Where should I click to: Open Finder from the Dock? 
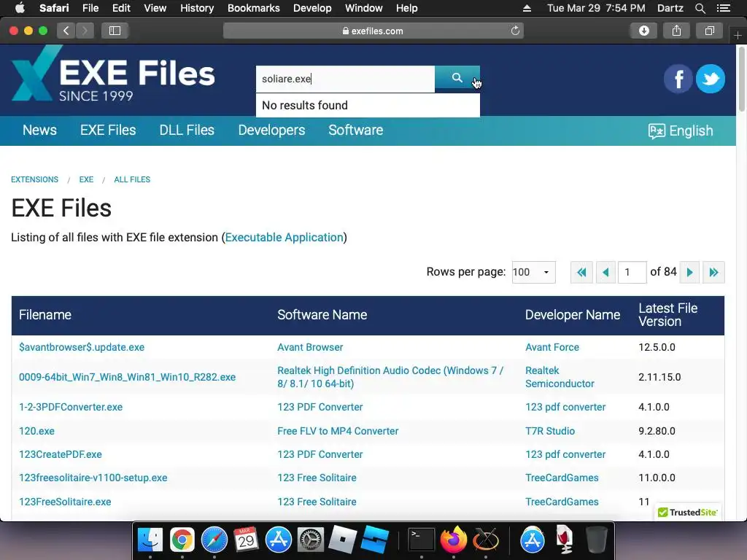click(150, 540)
